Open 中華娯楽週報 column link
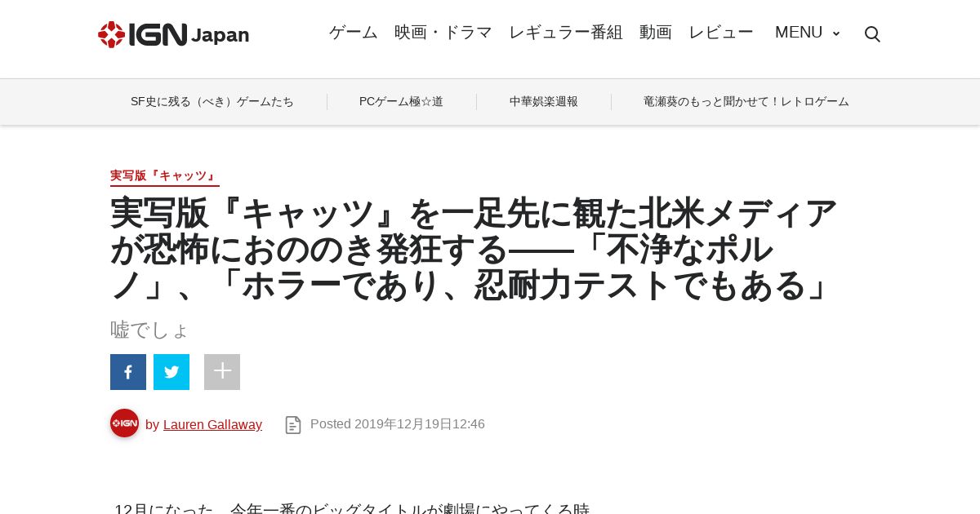 coord(544,102)
